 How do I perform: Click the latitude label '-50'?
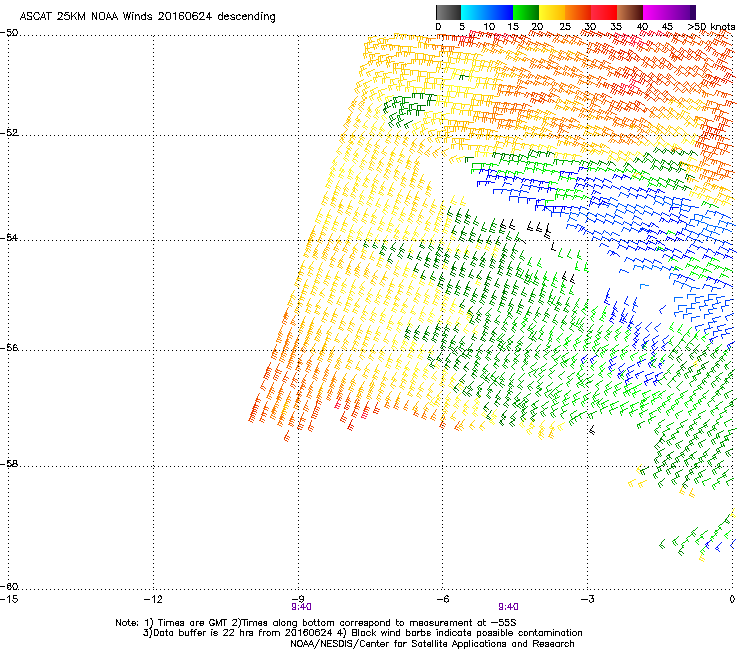pos(9,33)
